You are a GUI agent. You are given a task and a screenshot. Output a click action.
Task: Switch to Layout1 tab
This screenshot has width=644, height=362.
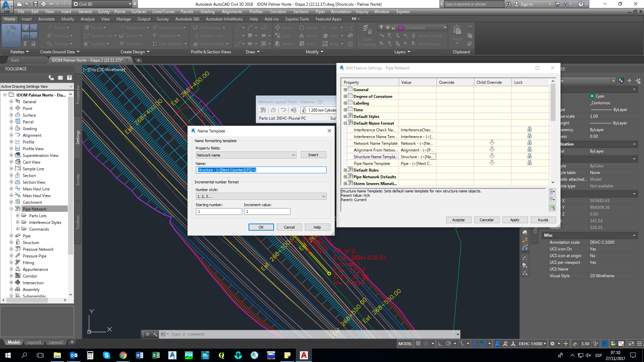pos(34,342)
